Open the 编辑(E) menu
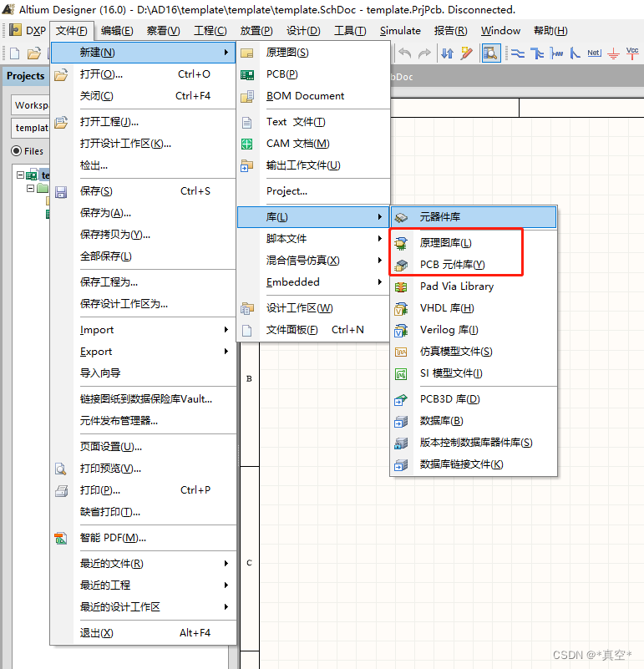 (x=117, y=31)
